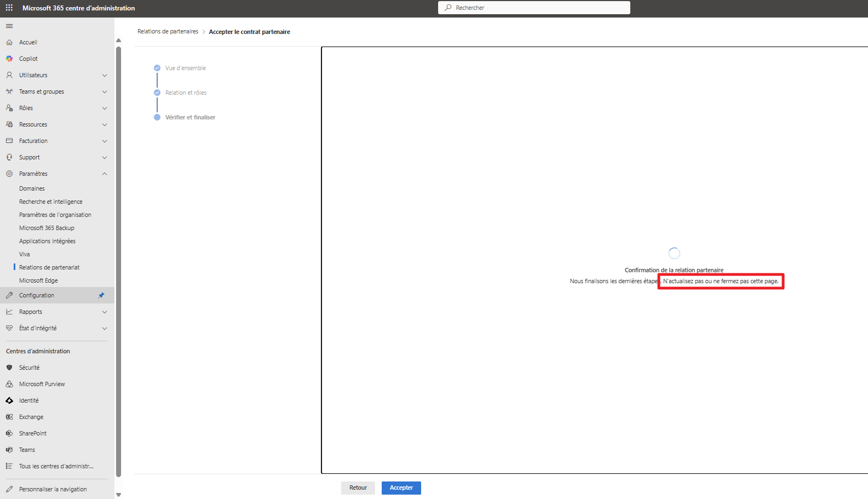This screenshot has height=499, width=868.
Task: Click the Accepter button
Action: (401, 487)
